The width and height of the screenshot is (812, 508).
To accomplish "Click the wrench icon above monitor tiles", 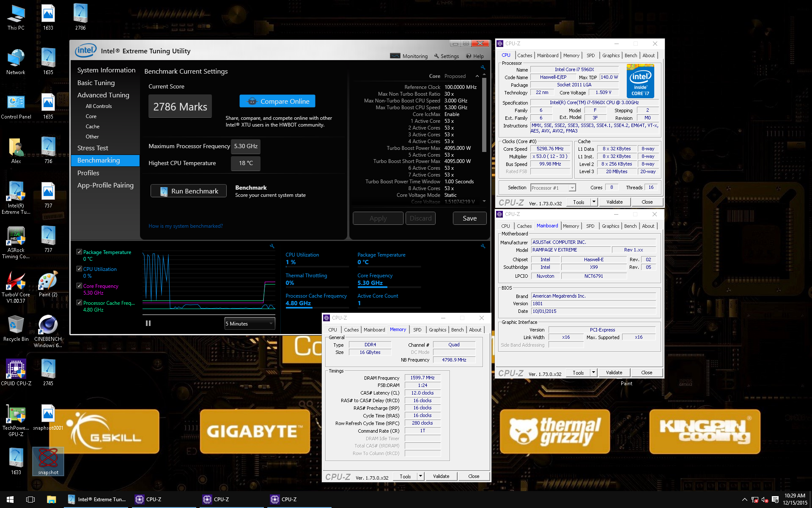I will 483,246.
